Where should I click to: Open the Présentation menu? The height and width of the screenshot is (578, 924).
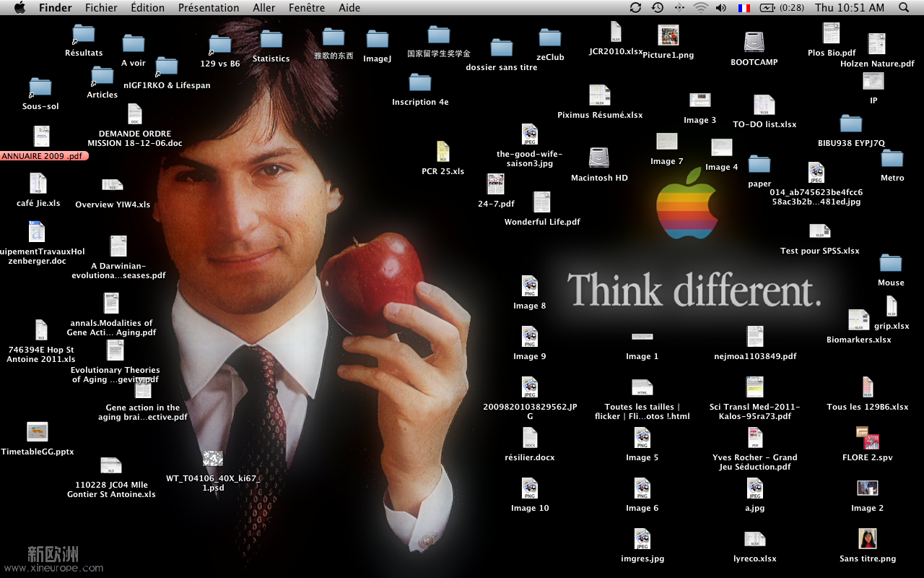point(209,8)
